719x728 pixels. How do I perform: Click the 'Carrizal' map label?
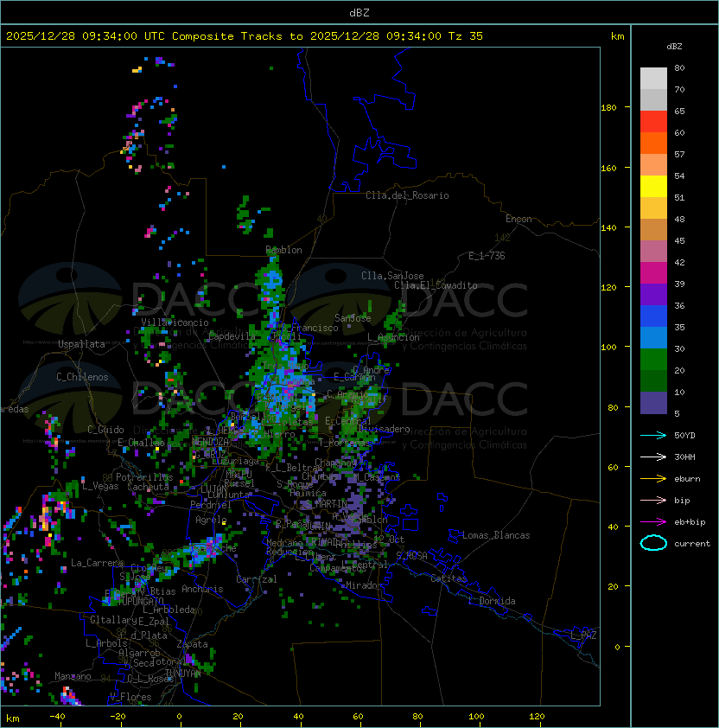point(256,579)
